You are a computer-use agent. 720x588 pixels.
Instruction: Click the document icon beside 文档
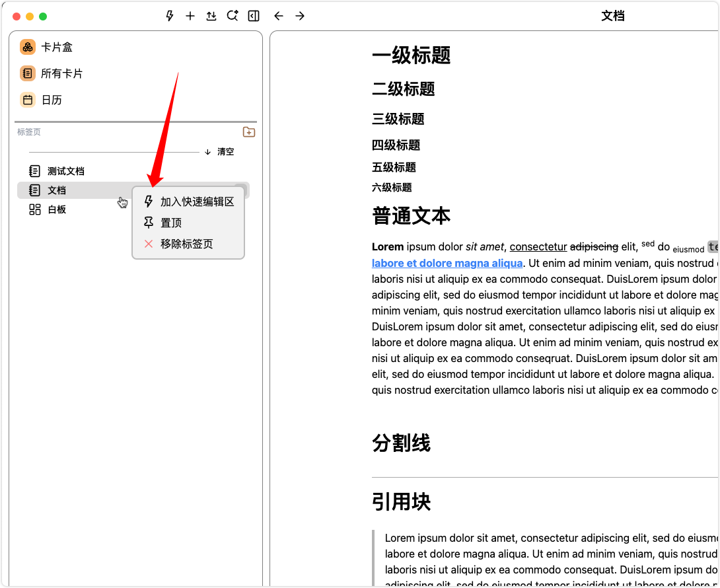point(34,190)
